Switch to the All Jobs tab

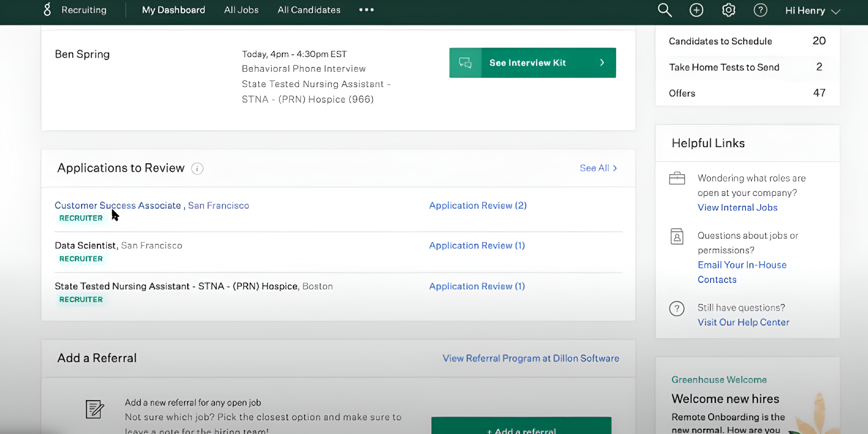click(241, 10)
